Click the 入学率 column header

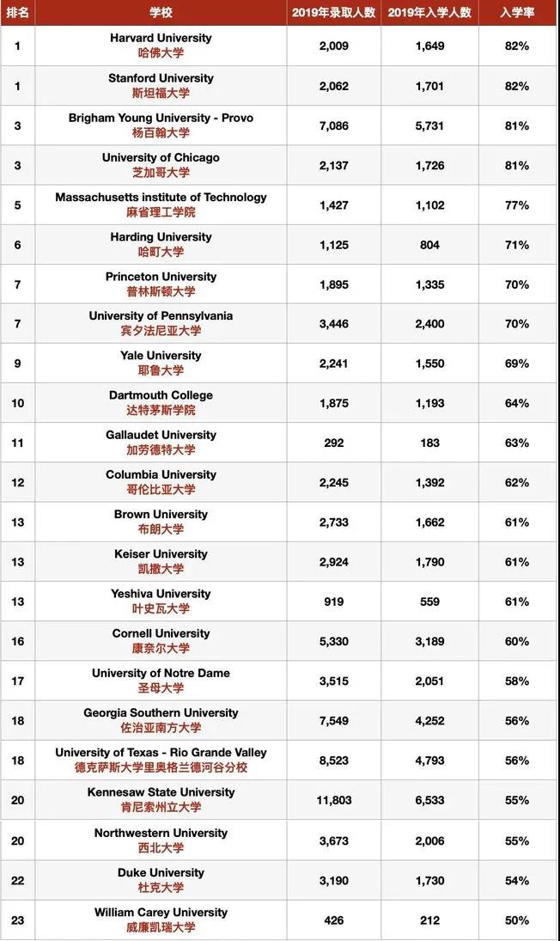517,12
